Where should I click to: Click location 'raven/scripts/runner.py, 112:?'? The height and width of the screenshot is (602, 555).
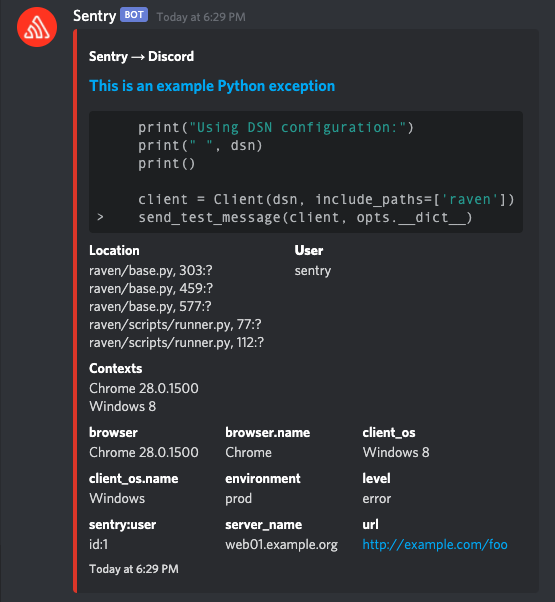tap(177, 342)
